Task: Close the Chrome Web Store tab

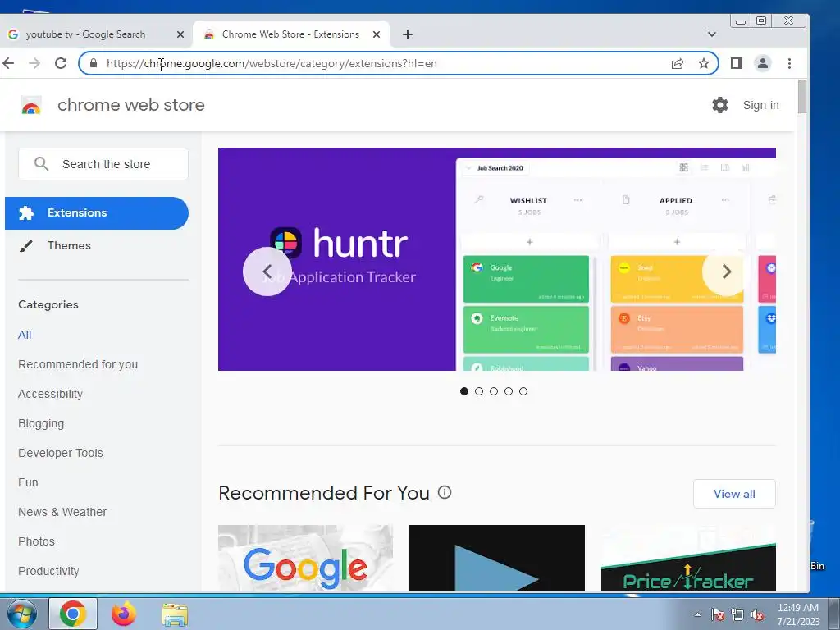Action: [x=377, y=34]
